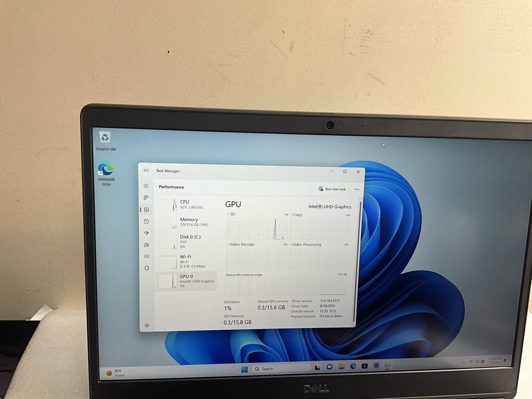Click the physical location PCI bus value
This screenshot has height=399, width=532.
(332, 316)
